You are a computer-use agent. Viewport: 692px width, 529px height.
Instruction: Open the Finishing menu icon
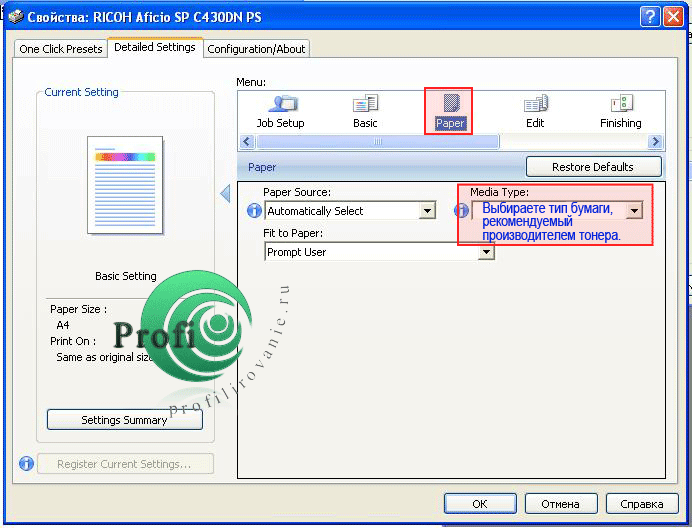(x=620, y=110)
